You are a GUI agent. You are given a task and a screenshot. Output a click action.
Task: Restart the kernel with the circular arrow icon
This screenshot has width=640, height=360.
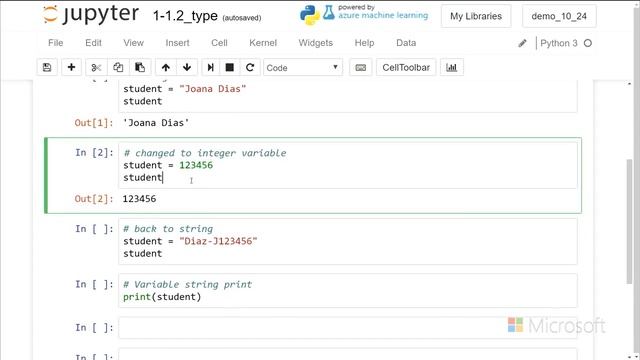pyautogui.click(x=250, y=67)
